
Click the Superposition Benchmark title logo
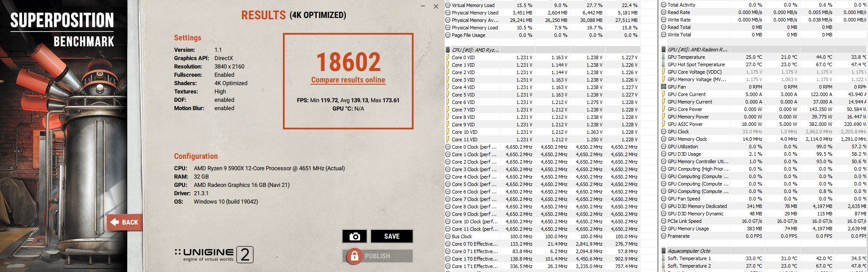(x=62, y=30)
